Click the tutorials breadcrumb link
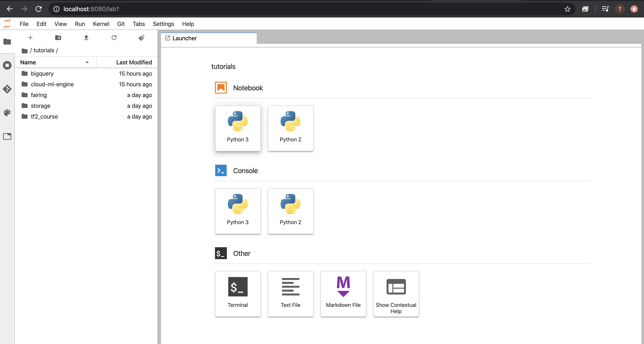 pyautogui.click(x=44, y=50)
